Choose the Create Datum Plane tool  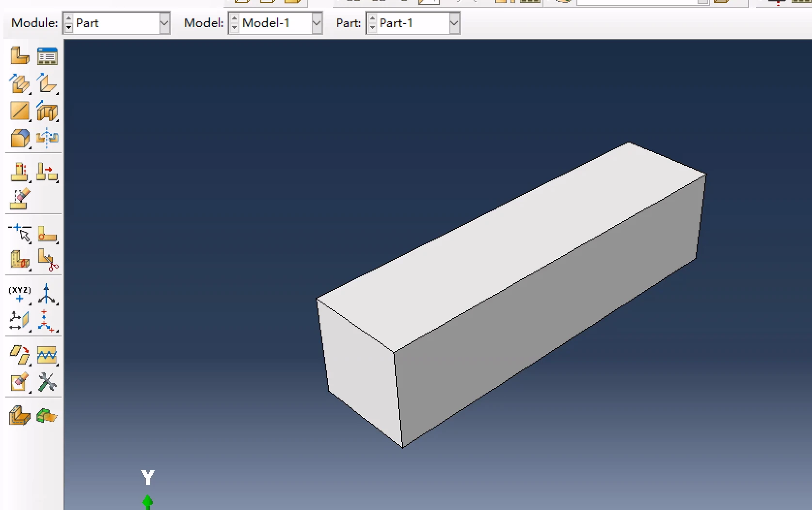pyautogui.click(x=20, y=321)
